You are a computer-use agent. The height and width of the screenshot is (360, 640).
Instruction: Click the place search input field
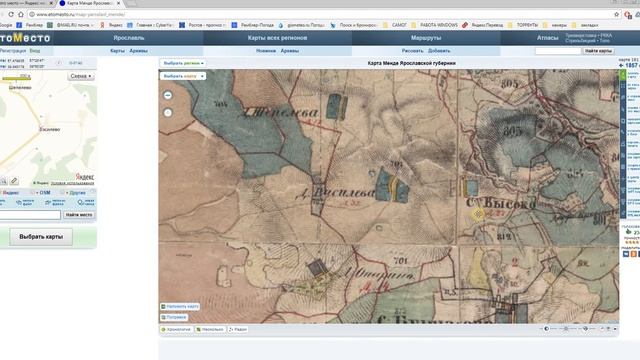30,215
